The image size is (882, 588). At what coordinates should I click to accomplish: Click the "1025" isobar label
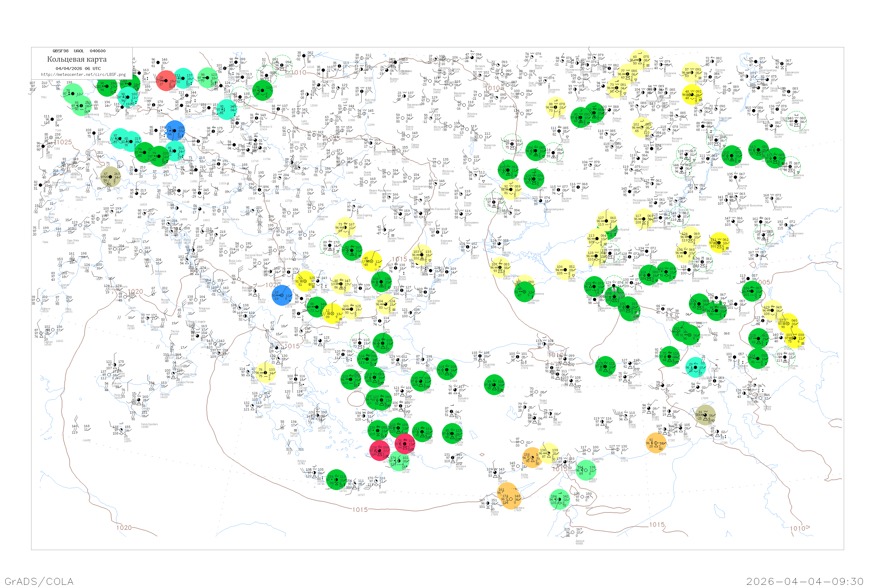pos(64,142)
